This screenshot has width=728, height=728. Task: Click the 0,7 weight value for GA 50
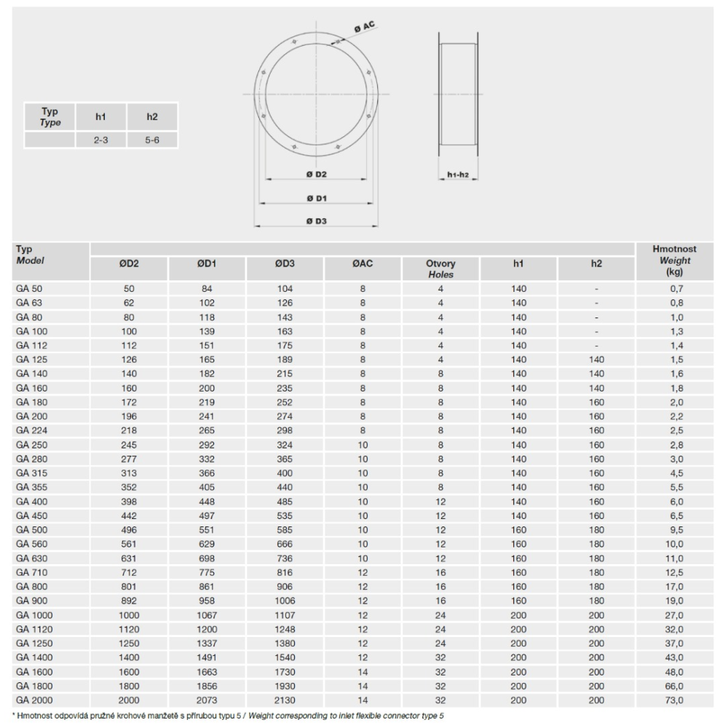click(x=675, y=289)
